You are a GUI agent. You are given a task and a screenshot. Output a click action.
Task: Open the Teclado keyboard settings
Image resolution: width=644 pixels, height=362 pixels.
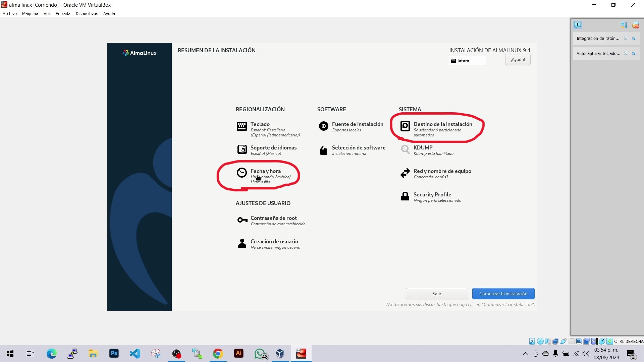pos(268,129)
